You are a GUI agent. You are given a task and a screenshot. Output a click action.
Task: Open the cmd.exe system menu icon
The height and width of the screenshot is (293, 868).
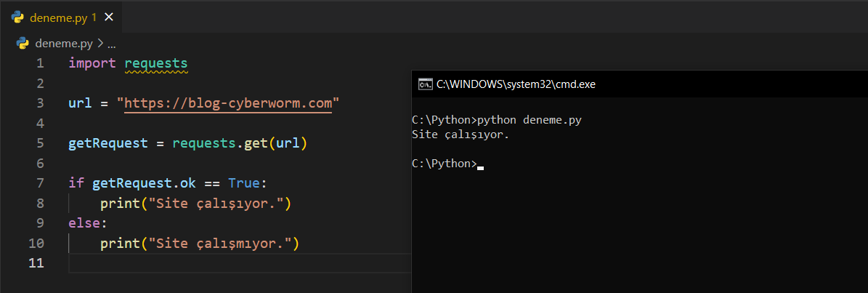point(425,84)
